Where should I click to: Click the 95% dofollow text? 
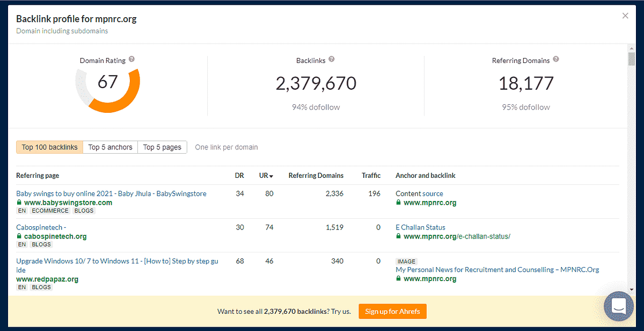[526, 107]
